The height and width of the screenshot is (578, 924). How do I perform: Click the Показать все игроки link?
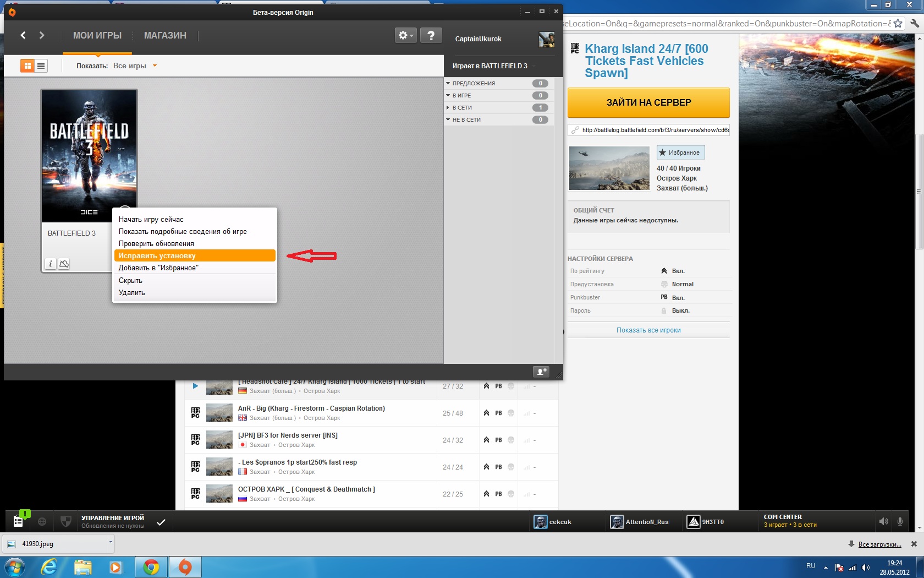[x=648, y=330]
